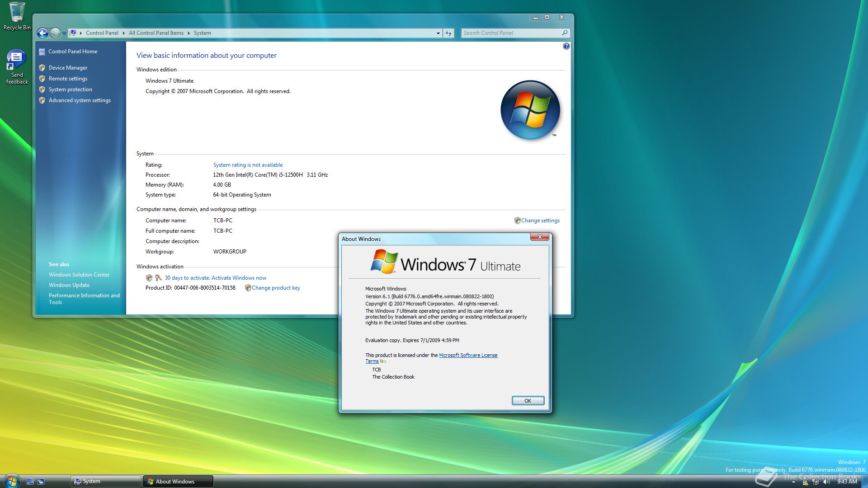Open the address bar history dropdown
Image resolution: width=868 pixels, height=488 pixels.
438,33
